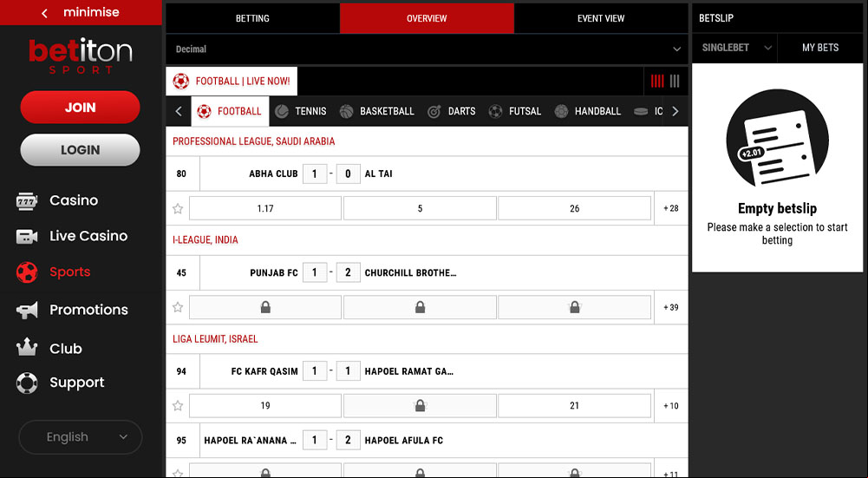Click LIGA LEUMIT, ISRAEL league heading

click(215, 339)
